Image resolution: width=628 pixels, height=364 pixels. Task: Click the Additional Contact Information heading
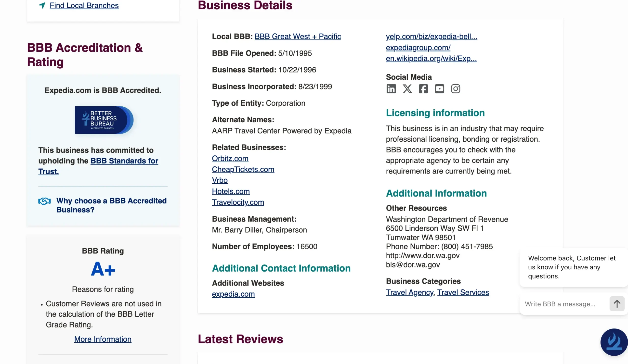tap(281, 268)
